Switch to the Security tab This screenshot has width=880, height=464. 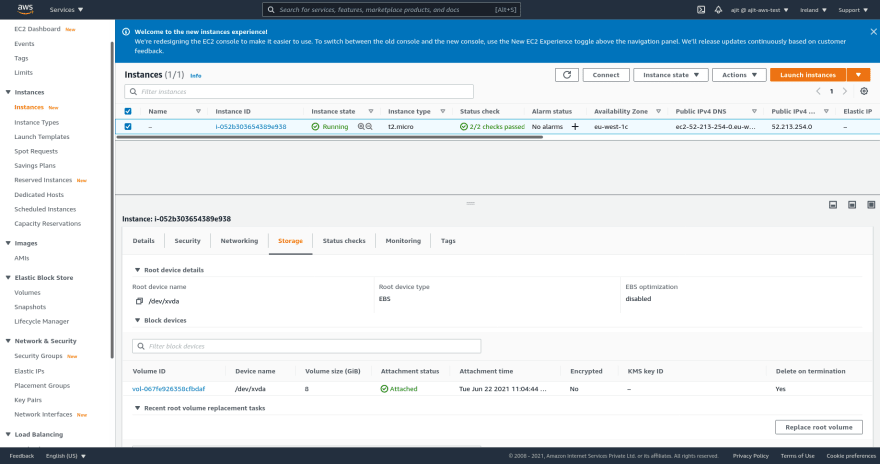tap(187, 241)
